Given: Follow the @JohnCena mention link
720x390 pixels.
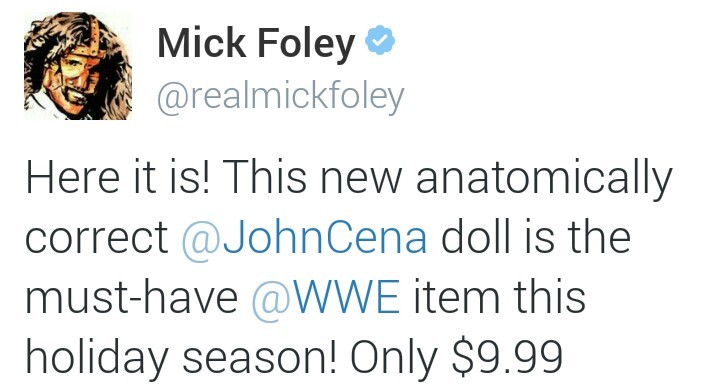Looking at the screenshot, I should tap(304, 238).
